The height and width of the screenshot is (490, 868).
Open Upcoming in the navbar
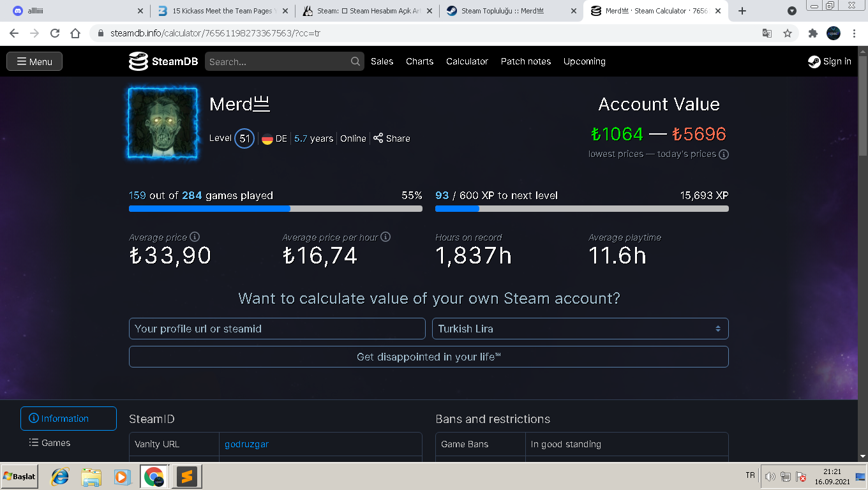585,61
